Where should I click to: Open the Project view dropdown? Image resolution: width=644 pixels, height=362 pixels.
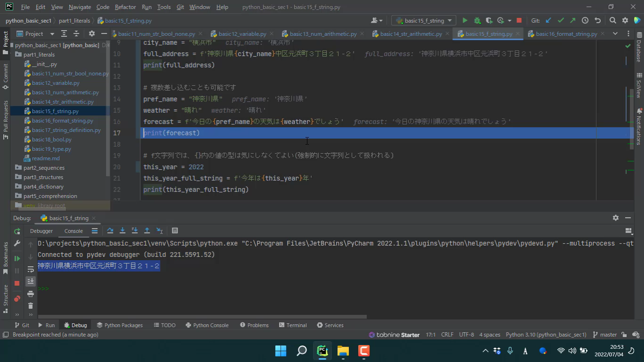click(52, 34)
